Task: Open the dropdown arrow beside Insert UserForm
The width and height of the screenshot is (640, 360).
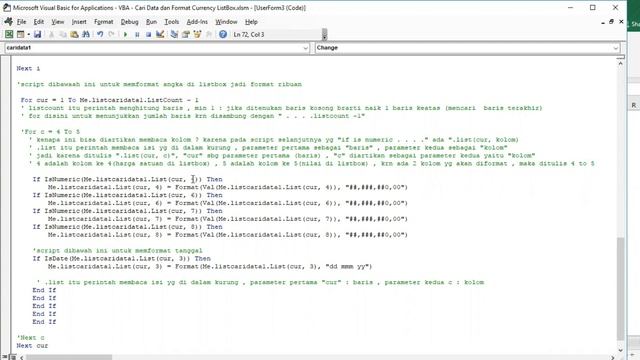Action: 28,34
